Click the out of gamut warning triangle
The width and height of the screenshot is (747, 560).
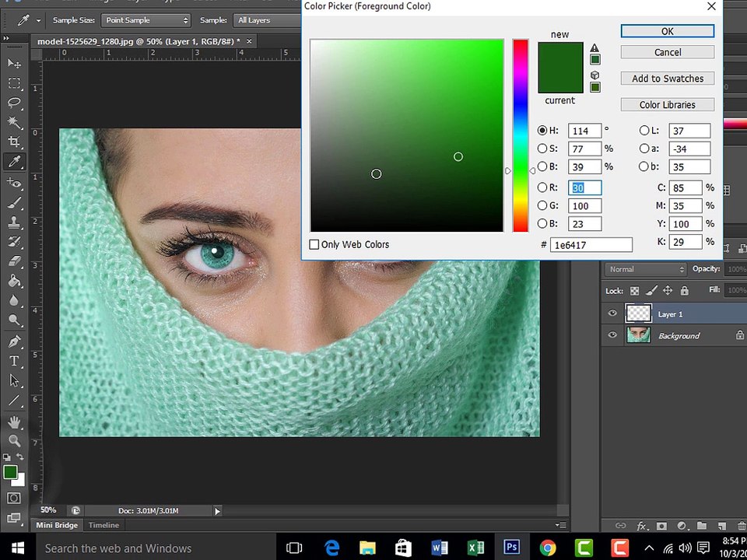click(x=594, y=47)
